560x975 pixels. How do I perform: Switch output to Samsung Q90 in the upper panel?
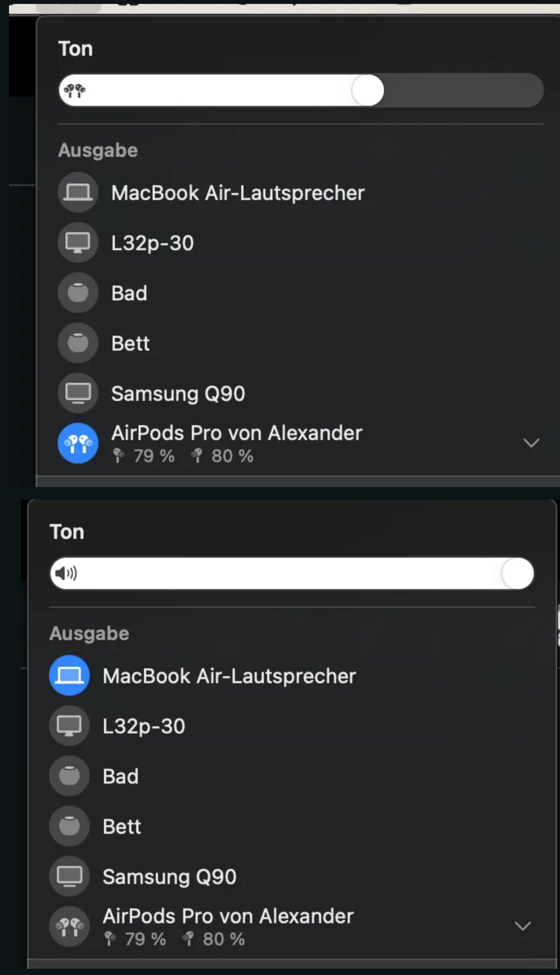(x=178, y=393)
